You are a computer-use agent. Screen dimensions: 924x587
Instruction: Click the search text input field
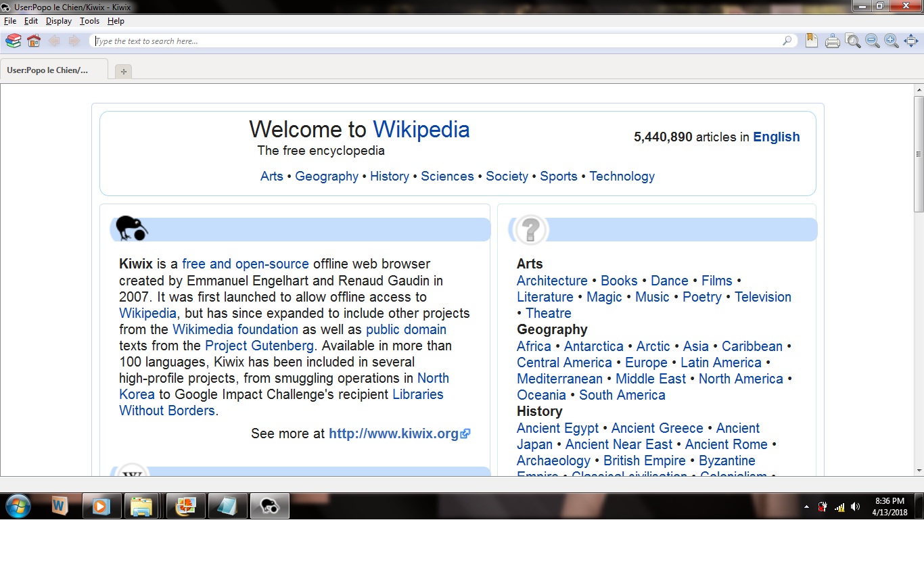436,41
